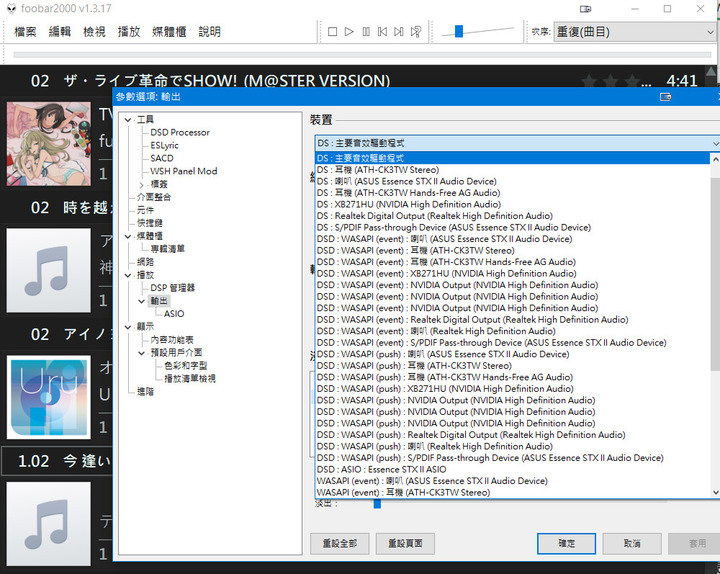Collapse the 顯示 tree node
720x574 pixels.
tap(128, 327)
